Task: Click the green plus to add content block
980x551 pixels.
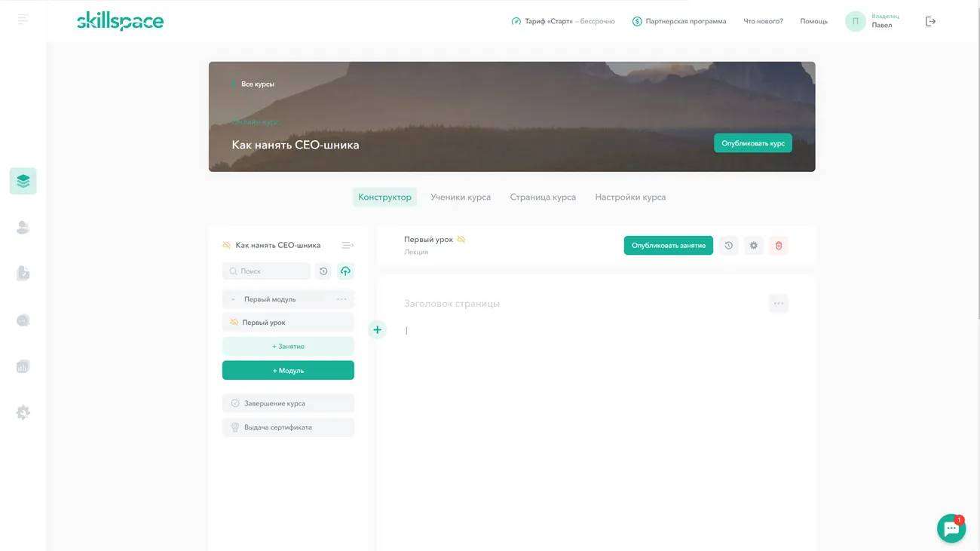Action: [x=377, y=330]
